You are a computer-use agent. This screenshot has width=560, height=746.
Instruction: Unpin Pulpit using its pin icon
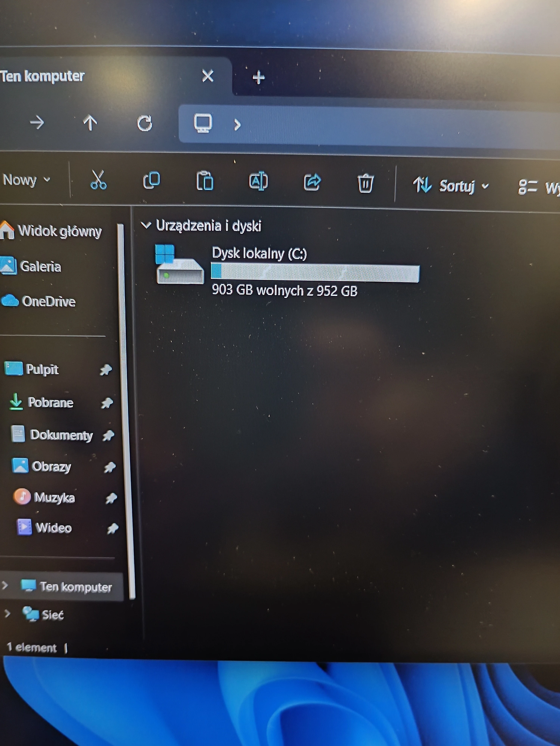click(105, 370)
